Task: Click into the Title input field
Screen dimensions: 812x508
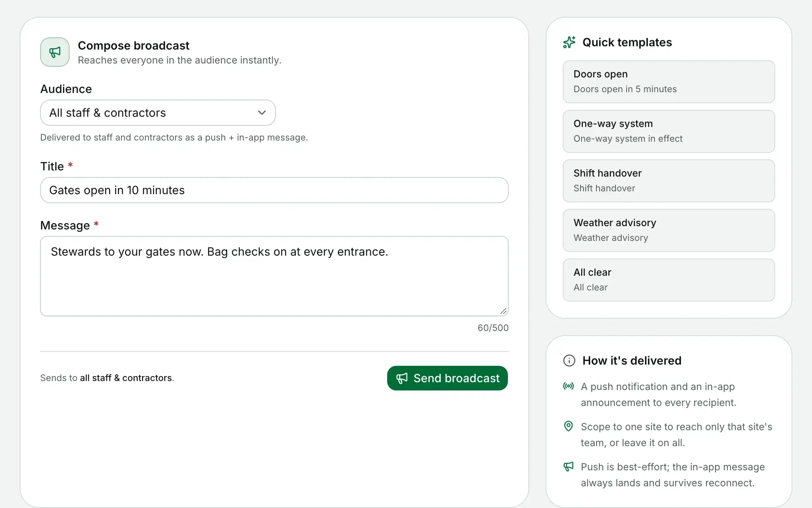Action: pyautogui.click(x=274, y=190)
